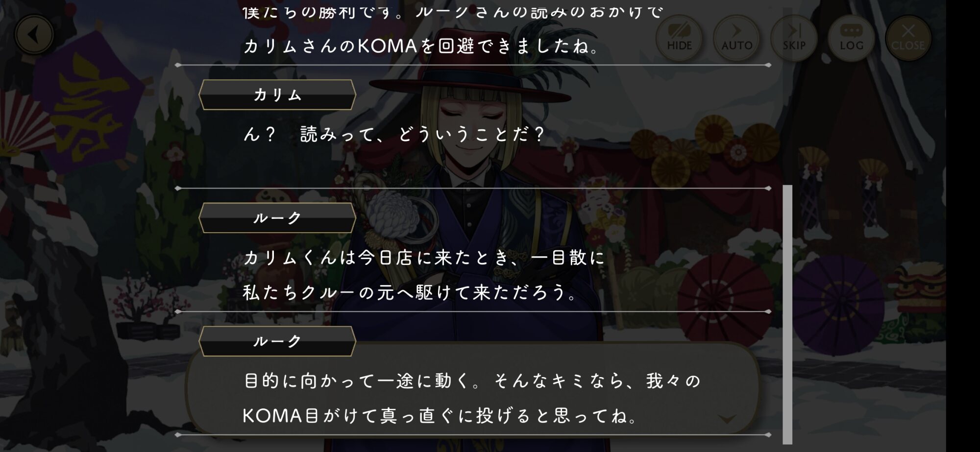Tap the line 私たちクルーの元へ駆けて来ただろう
Viewport: 980px width, 452px height.
point(410,292)
